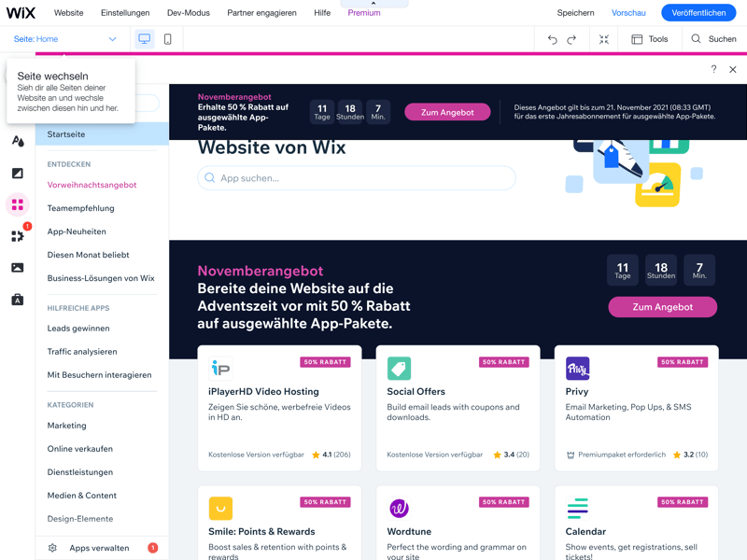Open Medien & Content category
The height and width of the screenshot is (560, 747).
(x=82, y=496)
